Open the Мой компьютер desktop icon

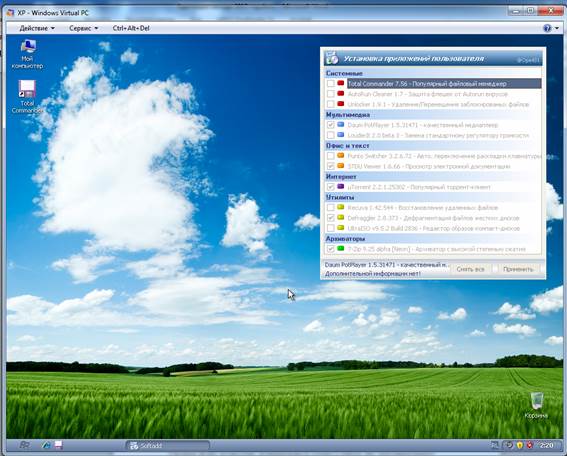tap(27, 55)
